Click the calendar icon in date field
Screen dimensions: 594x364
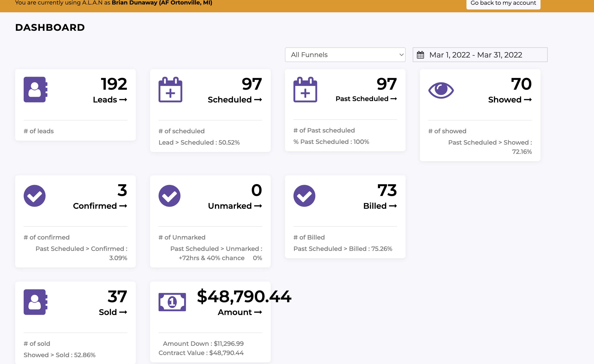pyautogui.click(x=420, y=55)
